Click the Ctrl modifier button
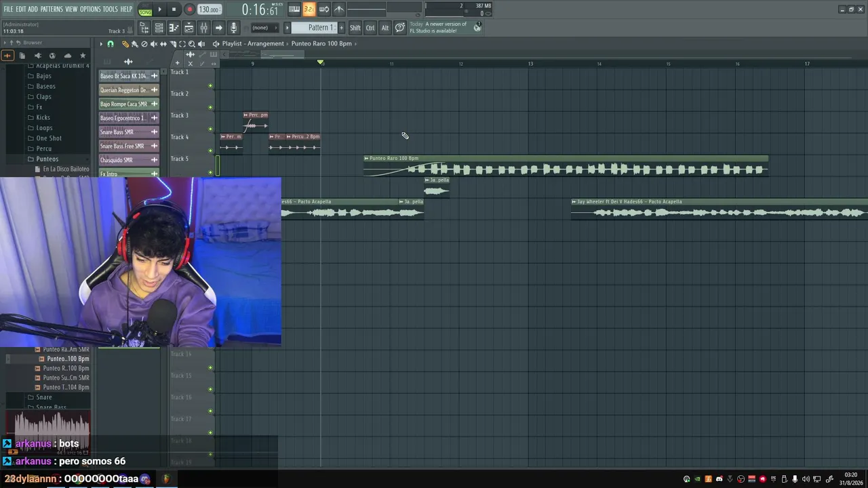 click(x=370, y=28)
